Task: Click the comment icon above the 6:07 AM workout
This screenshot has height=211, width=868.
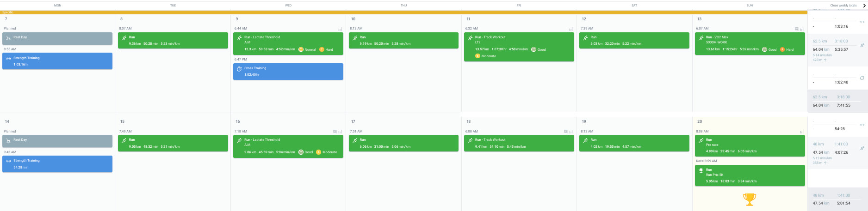Action: click(x=797, y=29)
